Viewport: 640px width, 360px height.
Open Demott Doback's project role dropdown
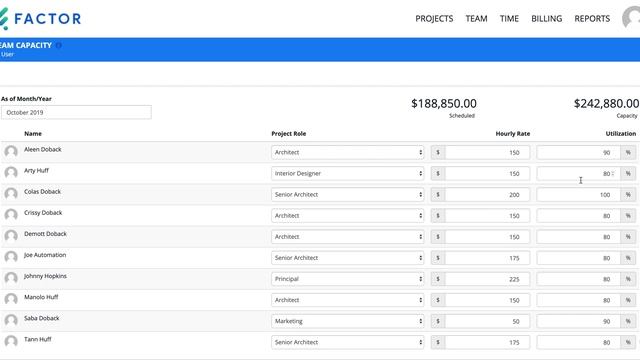point(347,237)
